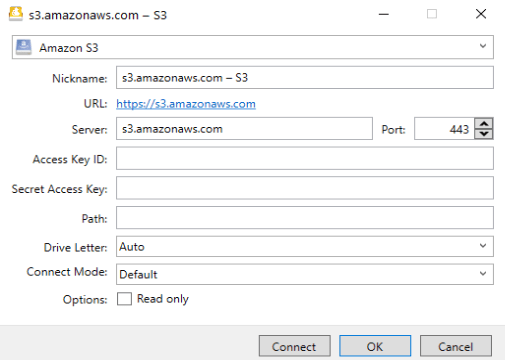
Task: Click the Secret Access Key field
Action: coord(305,188)
